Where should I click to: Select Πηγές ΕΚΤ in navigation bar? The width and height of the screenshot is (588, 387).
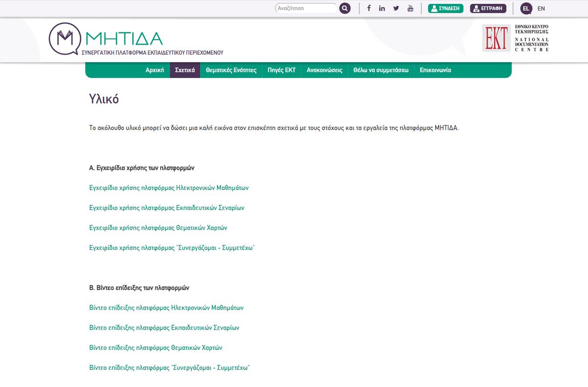click(x=281, y=70)
